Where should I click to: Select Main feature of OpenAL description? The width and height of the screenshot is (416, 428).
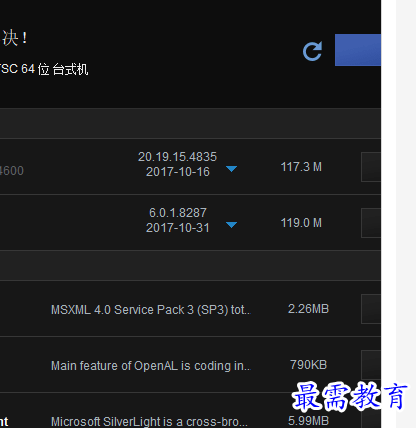[150, 366]
